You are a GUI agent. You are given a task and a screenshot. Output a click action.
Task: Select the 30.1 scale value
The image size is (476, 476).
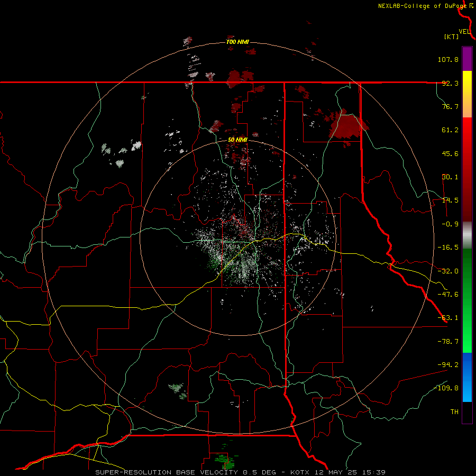[450, 177]
